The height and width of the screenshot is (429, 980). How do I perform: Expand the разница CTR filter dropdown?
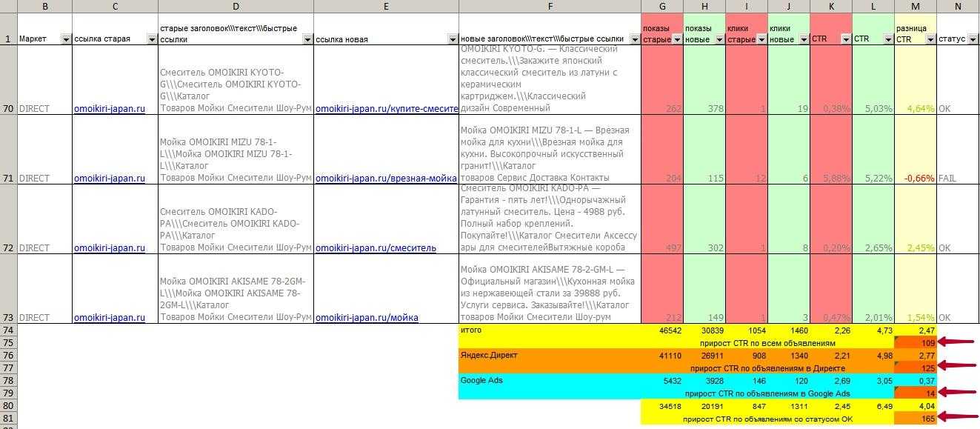pos(930,39)
